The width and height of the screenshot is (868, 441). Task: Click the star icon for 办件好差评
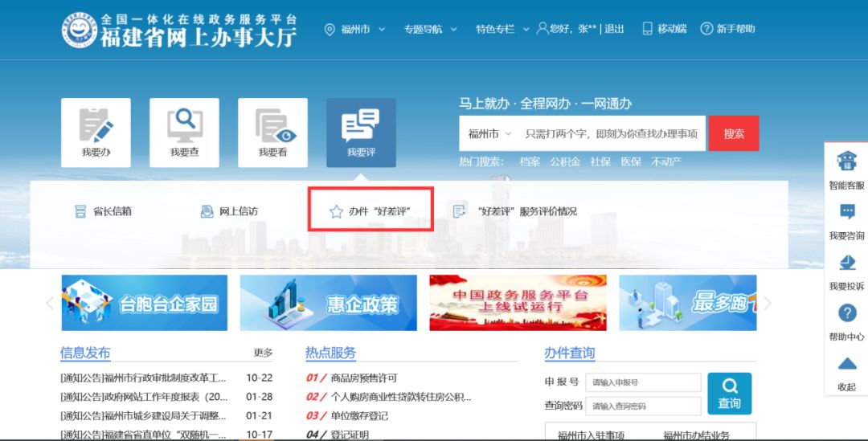tap(336, 211)
